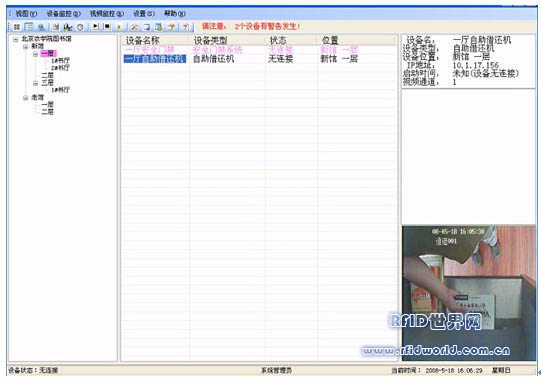The width and height of the screenshot is (541, 379).
Task: Collapse the 新馆 tree node
Action: 26,47
